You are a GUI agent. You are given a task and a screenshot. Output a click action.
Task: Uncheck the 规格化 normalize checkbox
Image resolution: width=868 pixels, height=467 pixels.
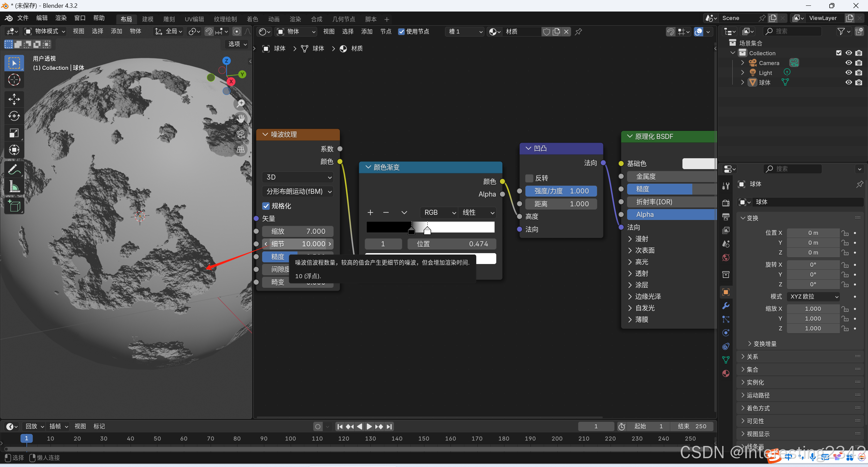click(266, 206)
